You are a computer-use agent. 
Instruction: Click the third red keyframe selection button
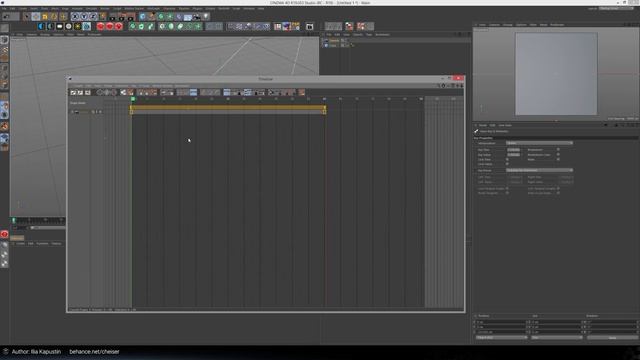click(119, 27)
